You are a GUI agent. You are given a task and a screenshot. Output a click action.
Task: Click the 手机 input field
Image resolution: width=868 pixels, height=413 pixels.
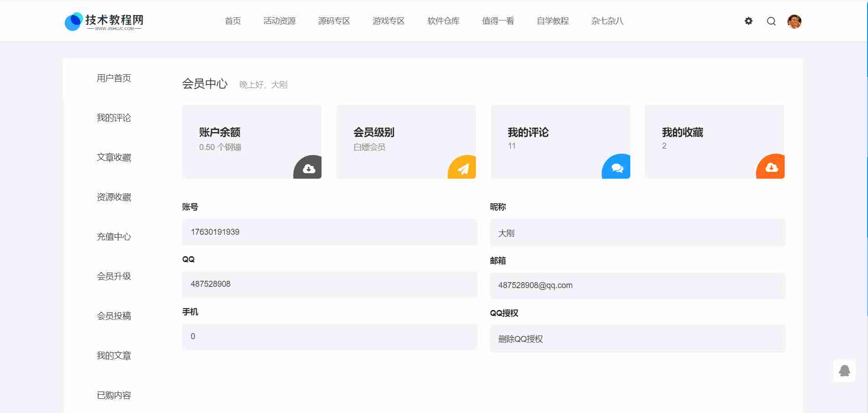coord(329,336)
